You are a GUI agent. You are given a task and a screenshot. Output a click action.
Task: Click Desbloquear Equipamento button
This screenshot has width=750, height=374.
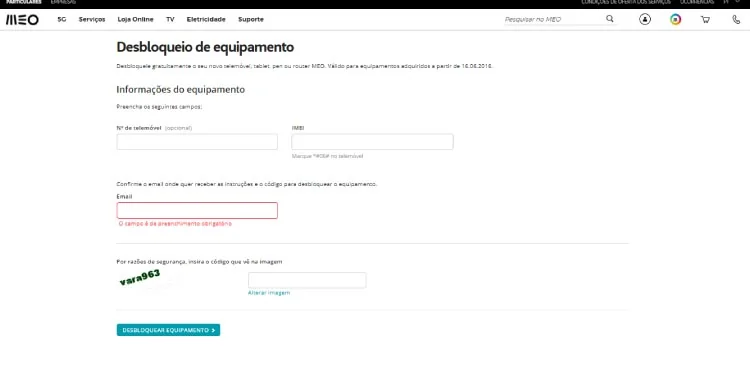[x=168, y=330]
